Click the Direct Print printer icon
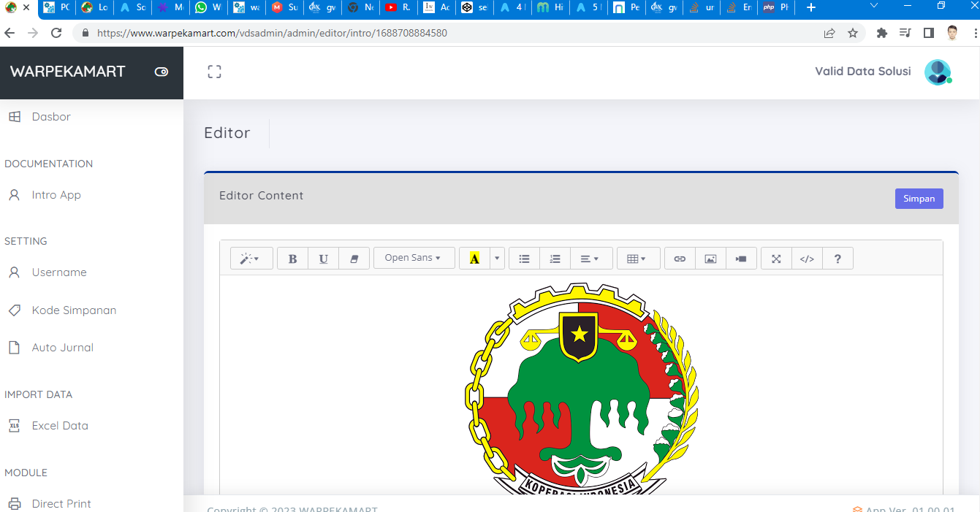 (14, 504)
